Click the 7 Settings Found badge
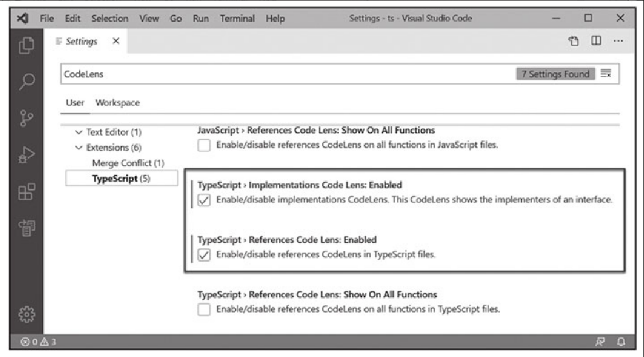Screen dimensions: 644x357 pos(555,74)
